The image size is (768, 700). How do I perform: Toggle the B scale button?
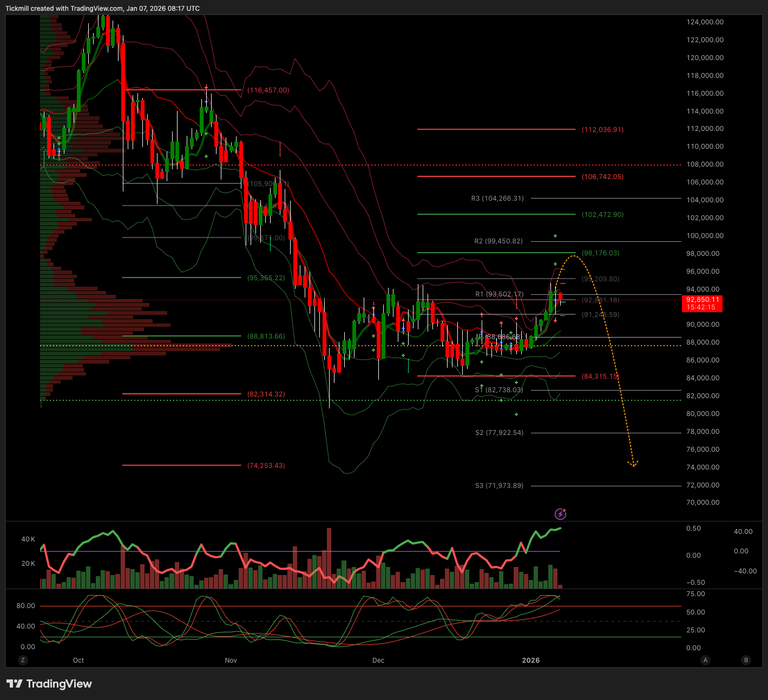746,660
